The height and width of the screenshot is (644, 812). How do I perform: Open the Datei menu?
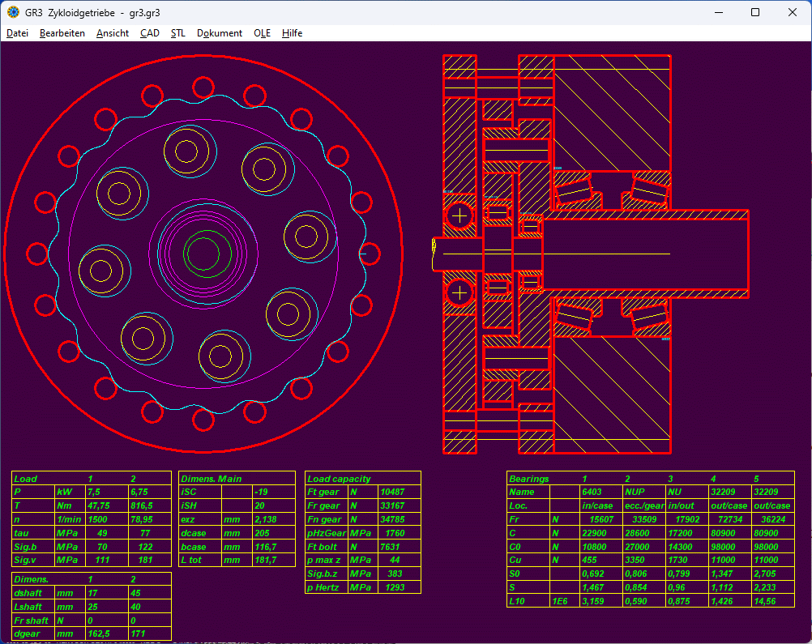point(17,33)
